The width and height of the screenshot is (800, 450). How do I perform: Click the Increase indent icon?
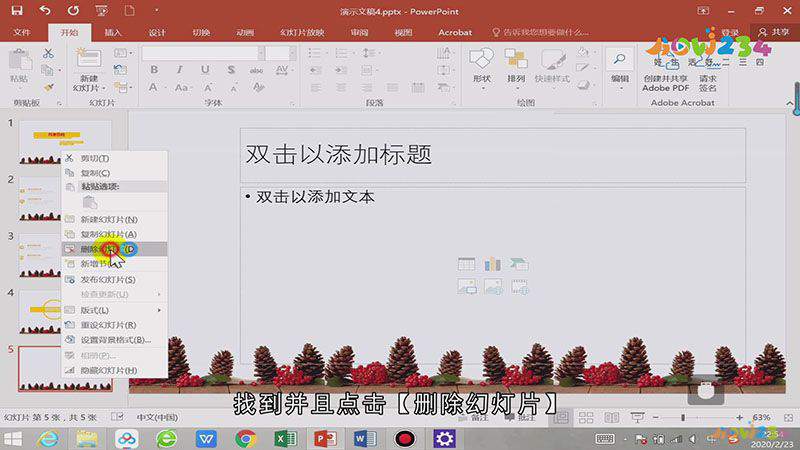(x=341, y=70)
